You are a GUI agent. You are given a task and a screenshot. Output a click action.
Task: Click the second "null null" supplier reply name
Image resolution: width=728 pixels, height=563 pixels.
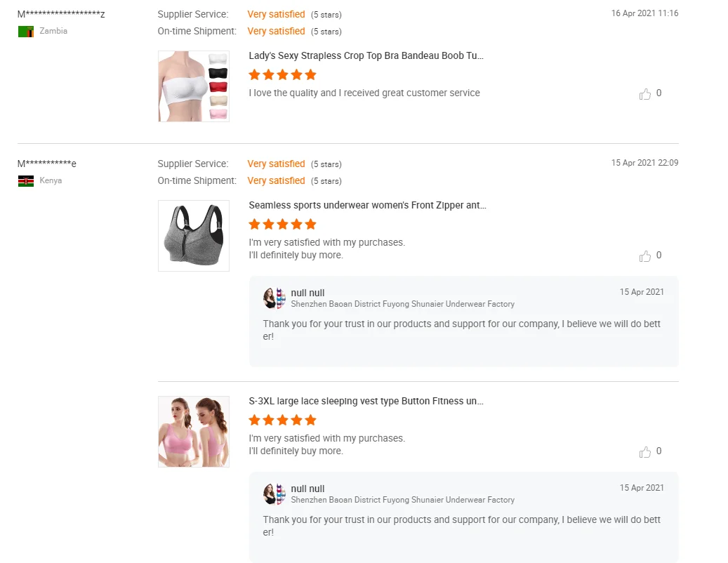pyautogui.click(x=307, y=489)
